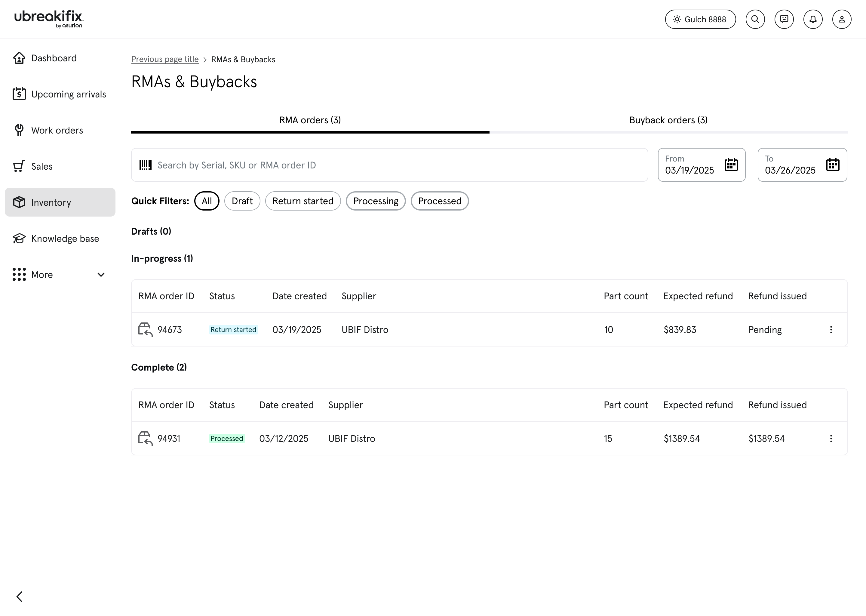This screenshot has height=616, width=866.
Task: Open Upcoming arrivals in sidebar
Action: pos(60,94)
